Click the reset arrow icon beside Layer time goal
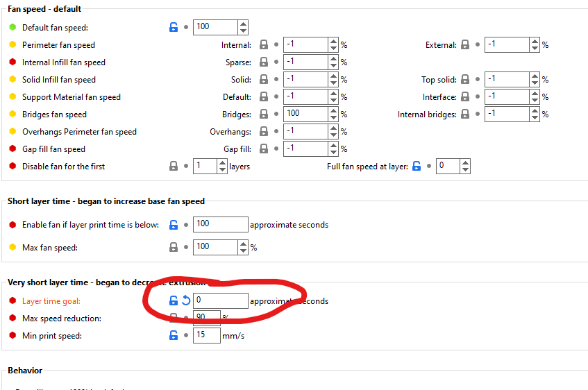This screenshot has width=588, height=390. [186, 301]
